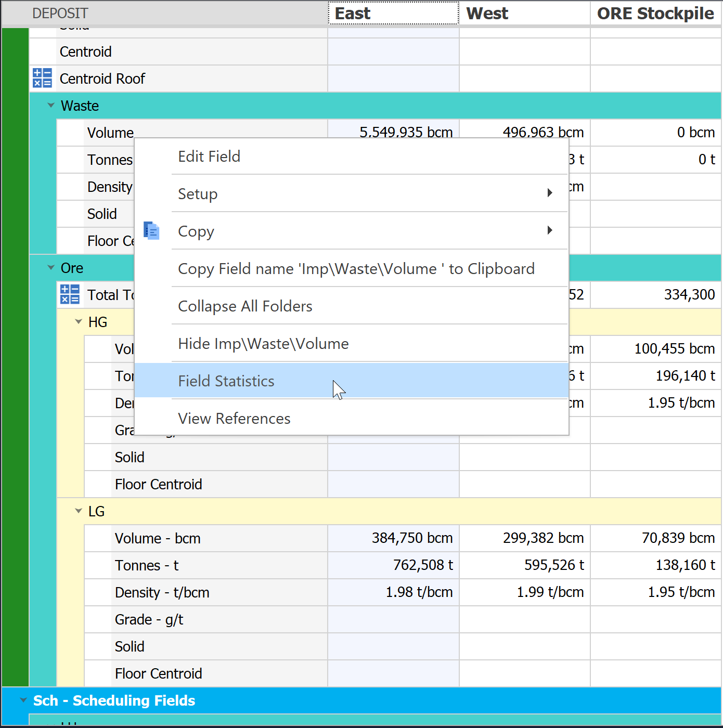Select Edit Field from the context menu
The width and height of the screenshot is (723, 728).
pos(209,156)
